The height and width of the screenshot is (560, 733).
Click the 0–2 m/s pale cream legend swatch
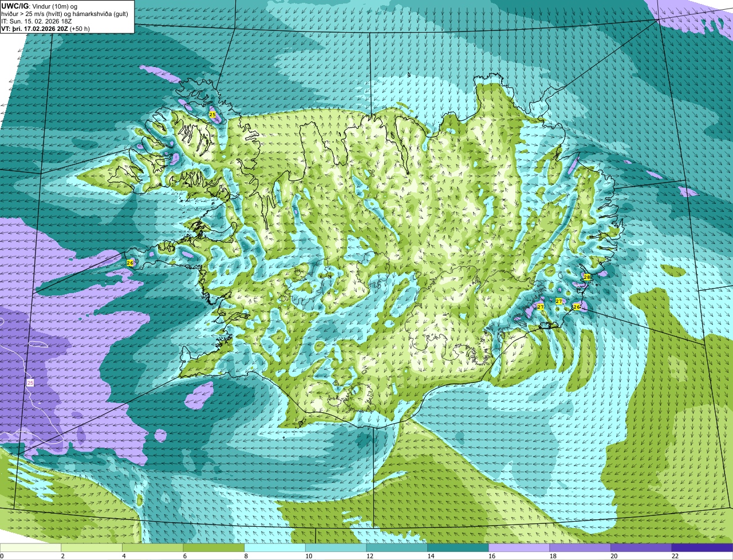[30, 547]
